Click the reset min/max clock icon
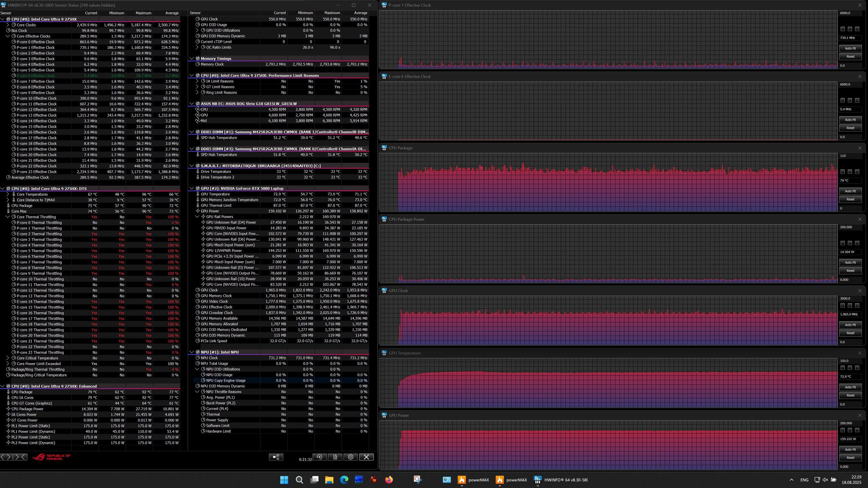 point(319,457)
